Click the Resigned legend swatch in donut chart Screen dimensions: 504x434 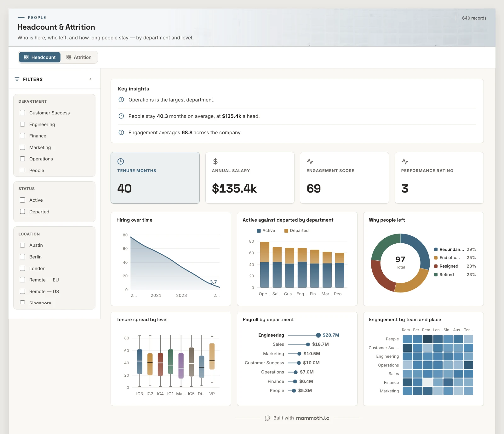tap(436, 266)
